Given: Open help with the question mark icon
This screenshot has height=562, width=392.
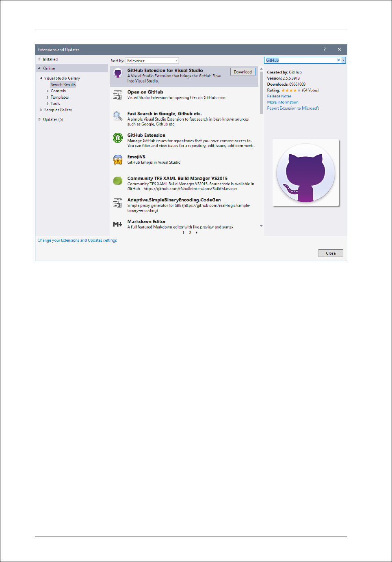Looking at the screenshot, I should coord(325,50).
